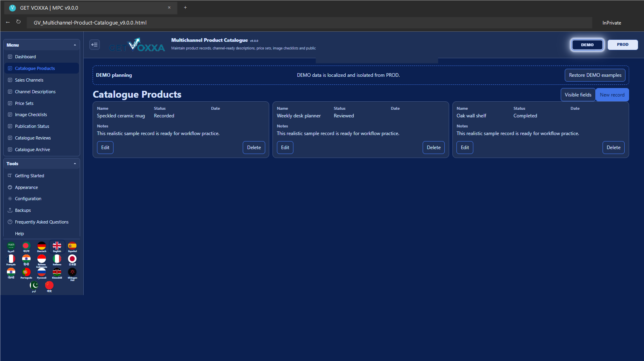The width and height of the screenshot is (644, 361).
Task: Switch to Español language flag
Action: click(72, 247)
